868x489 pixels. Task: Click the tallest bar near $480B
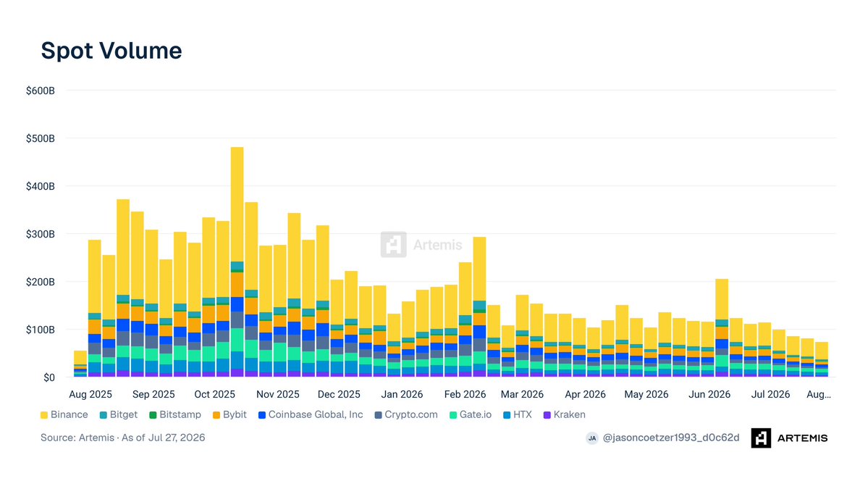pos(237,262)
